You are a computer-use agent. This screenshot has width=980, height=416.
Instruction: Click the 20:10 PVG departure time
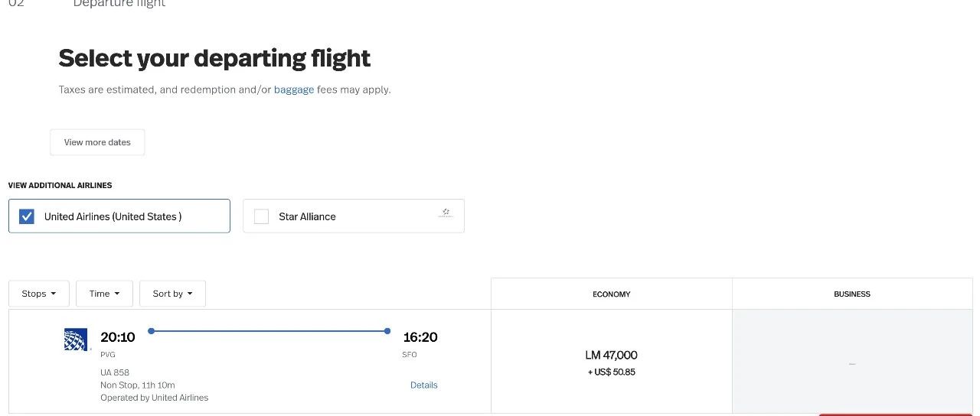(x=117, y=337)
